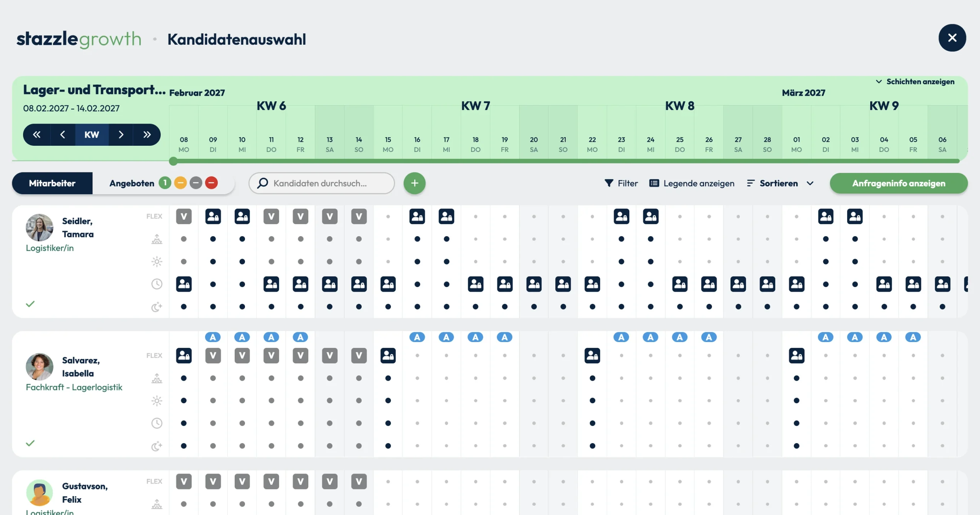Toggle the red declined status filter
Viewport: 980px width, 515px height.
[x=211, y=183]
